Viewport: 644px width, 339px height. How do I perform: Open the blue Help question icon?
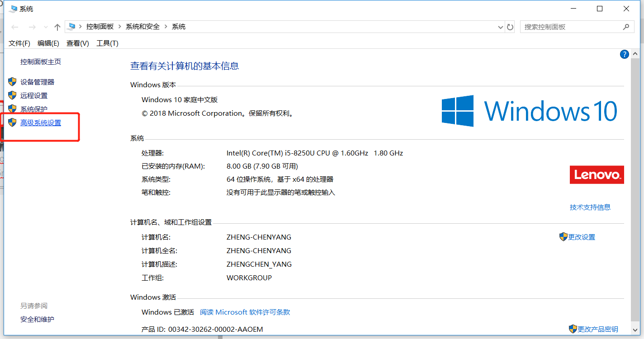(624, 54)
